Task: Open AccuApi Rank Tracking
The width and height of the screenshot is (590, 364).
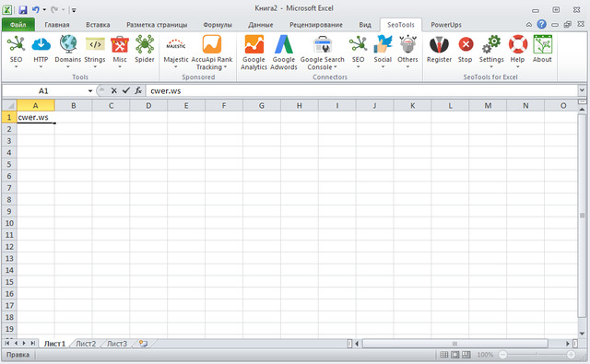Action: 212,52
